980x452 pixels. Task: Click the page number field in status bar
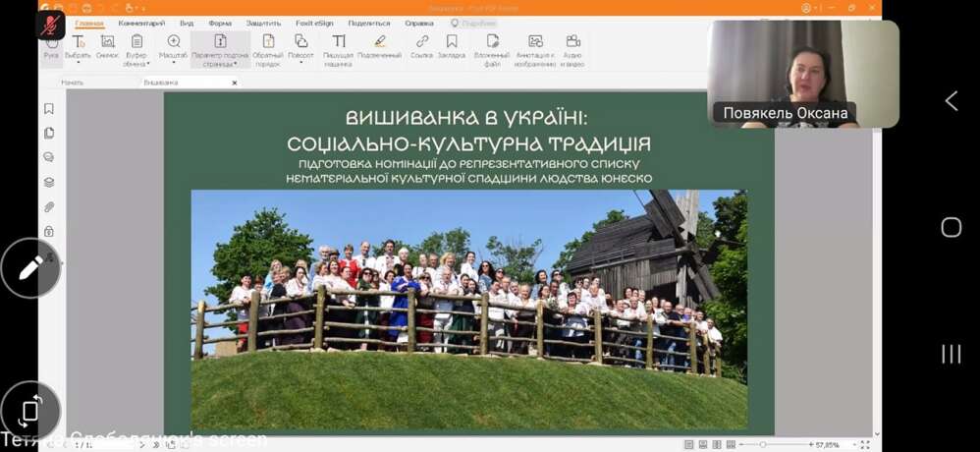point(103,444)
